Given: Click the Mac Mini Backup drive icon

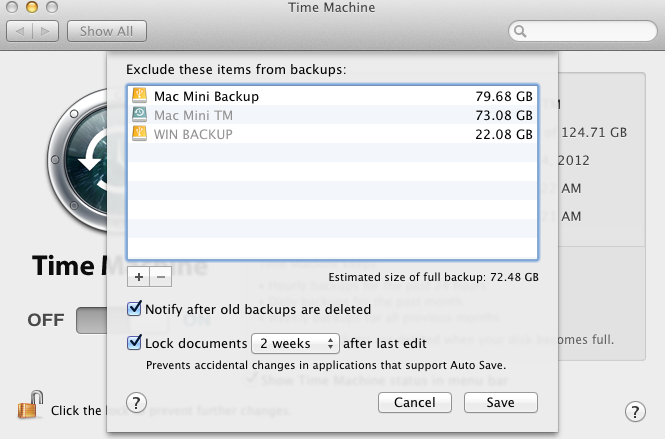Looking at the screenshot, I should [x=140, y=97].
